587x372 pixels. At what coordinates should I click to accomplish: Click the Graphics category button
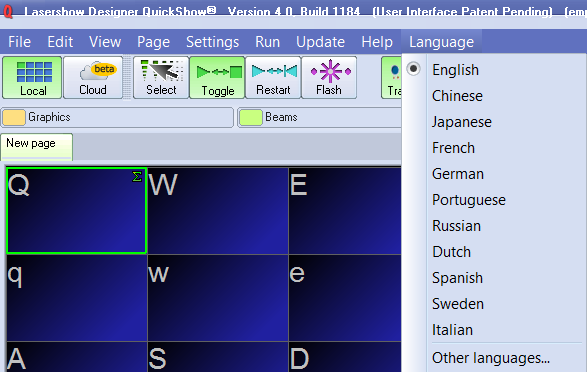point(118,118)
